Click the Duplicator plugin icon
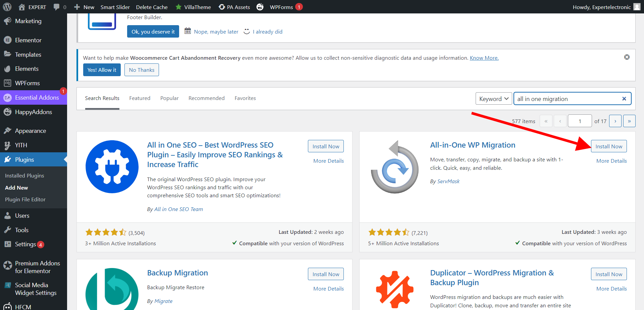This screenshot has height=310, width=644. (x=395, y=289)
